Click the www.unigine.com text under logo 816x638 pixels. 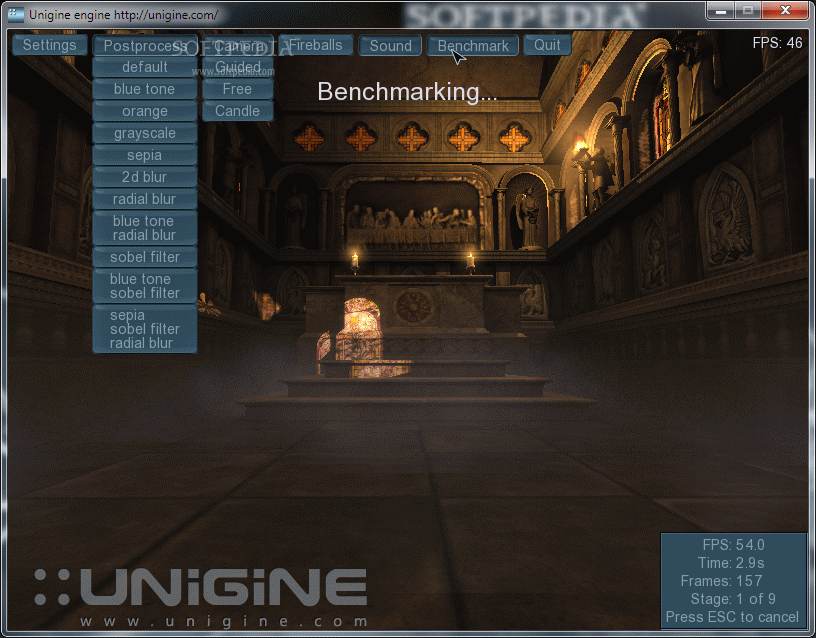224,621
